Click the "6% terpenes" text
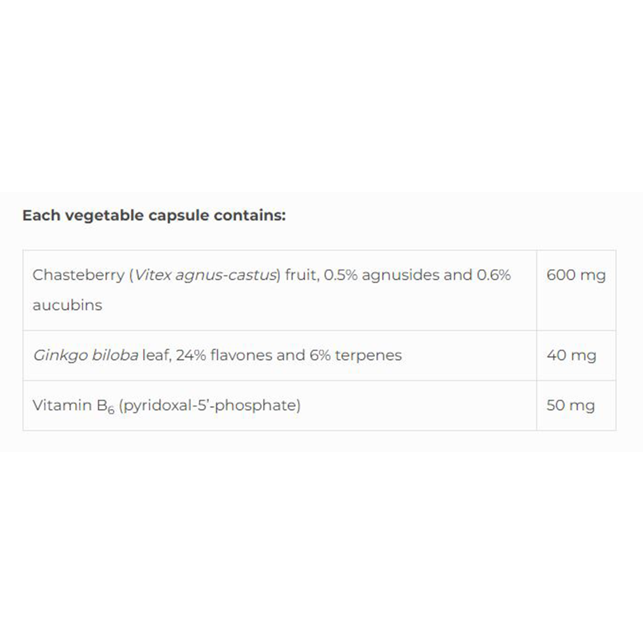644x644 pixels. pos(355,355)
